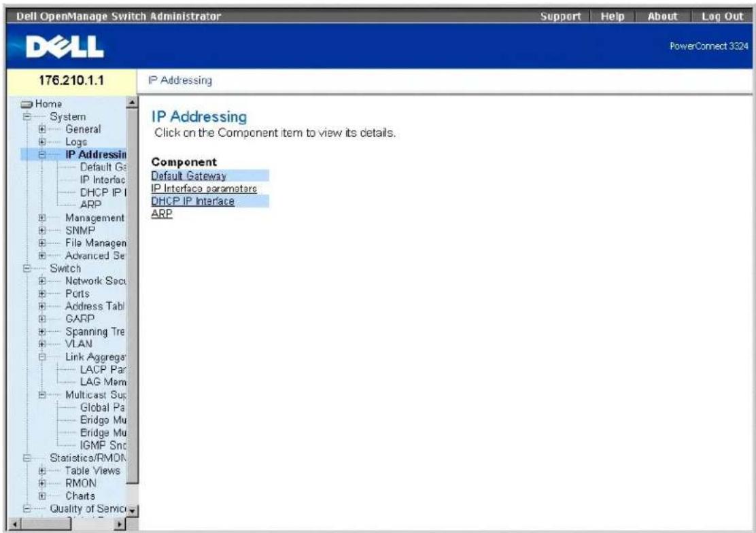Screen dimensions: 756x533
Task: Expand the RMON tree node
Action: (42, 483)
